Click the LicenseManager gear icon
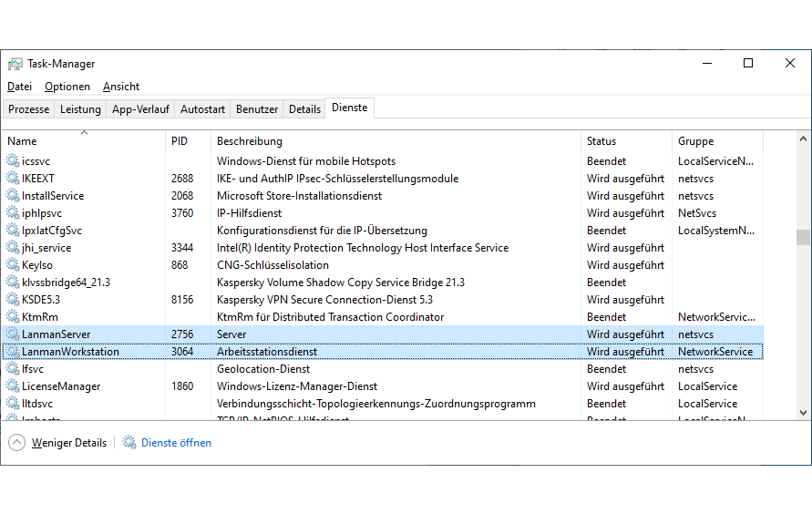The image size is (812, 514). pos(13,386)
